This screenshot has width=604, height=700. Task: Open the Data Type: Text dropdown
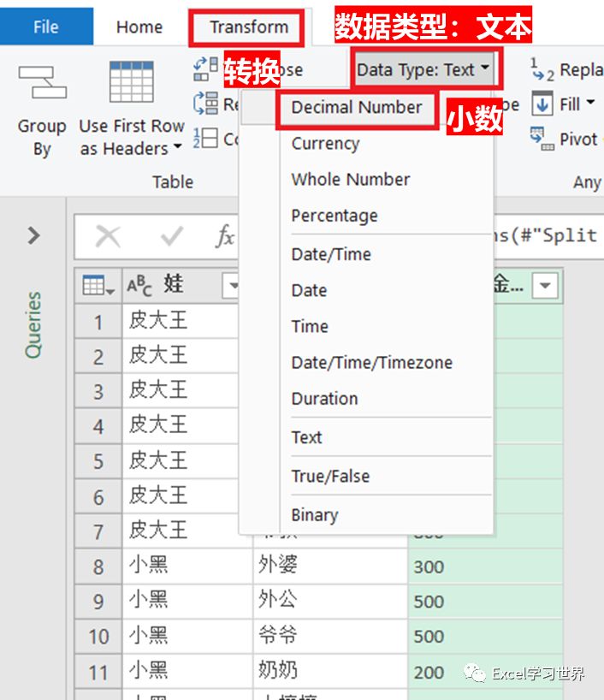pyautogui.click(x=423, y=69)
